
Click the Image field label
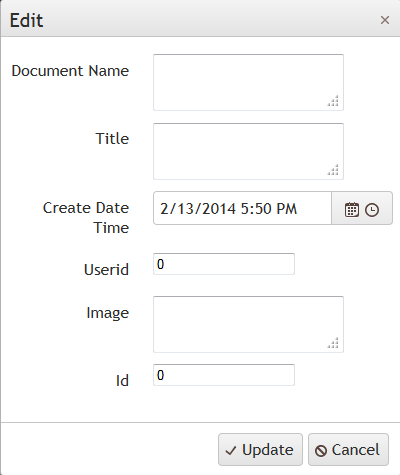click(x=108, y=313)
